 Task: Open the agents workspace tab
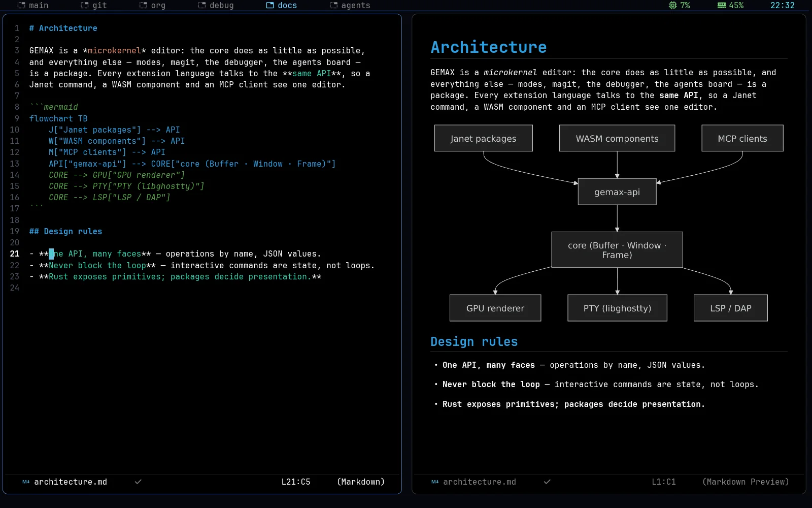click(x=350, y=5)
